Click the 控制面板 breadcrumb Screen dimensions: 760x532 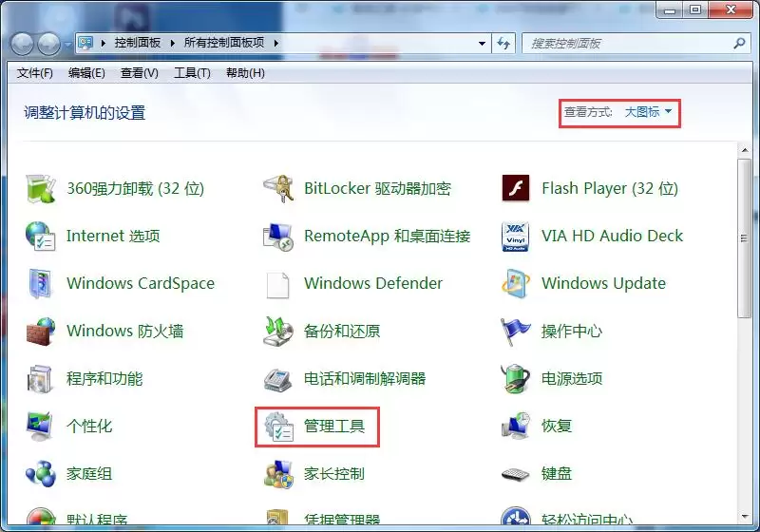138,43
